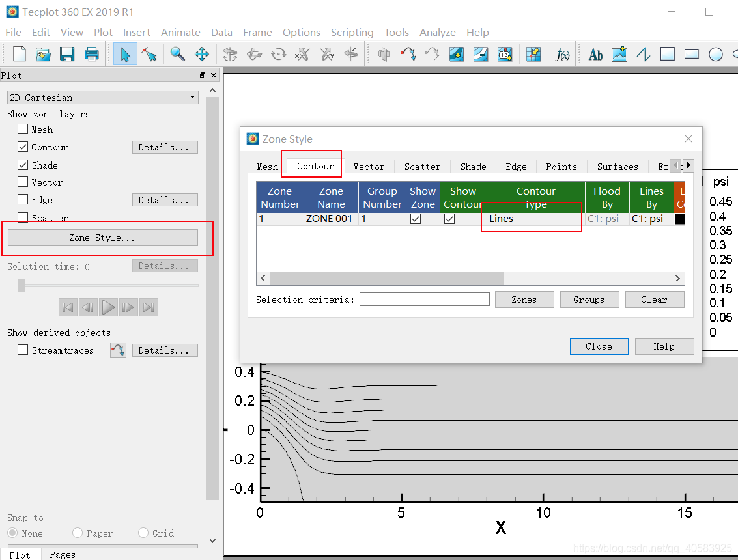This screenshot has width=738, height=560.
Task: Select rotate about X axis tool
Action: coord(302,54)
